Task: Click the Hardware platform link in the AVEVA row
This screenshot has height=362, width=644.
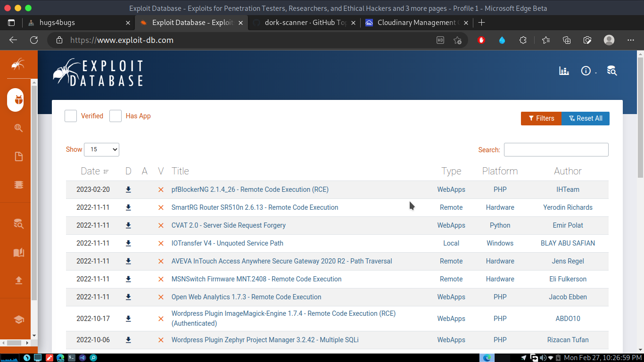Action: pos(500,261)
